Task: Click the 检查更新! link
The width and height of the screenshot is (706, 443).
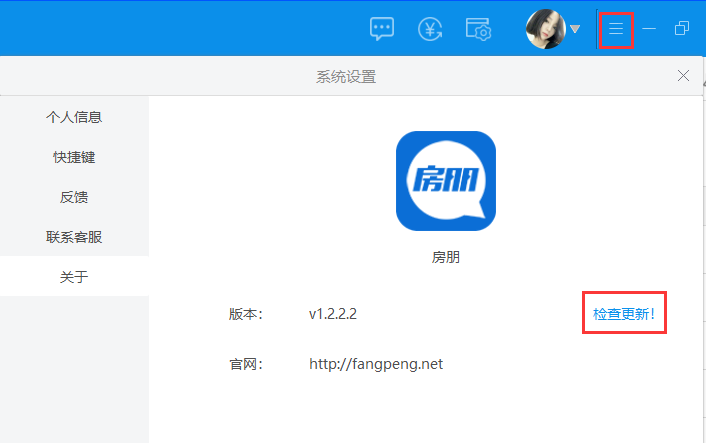Action: 624,314
